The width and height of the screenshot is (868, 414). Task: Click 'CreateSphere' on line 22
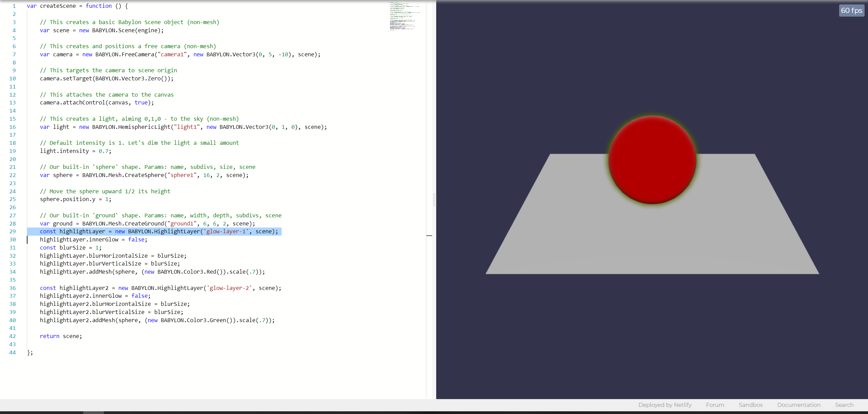pyautogui.click(x=144, y=175)
